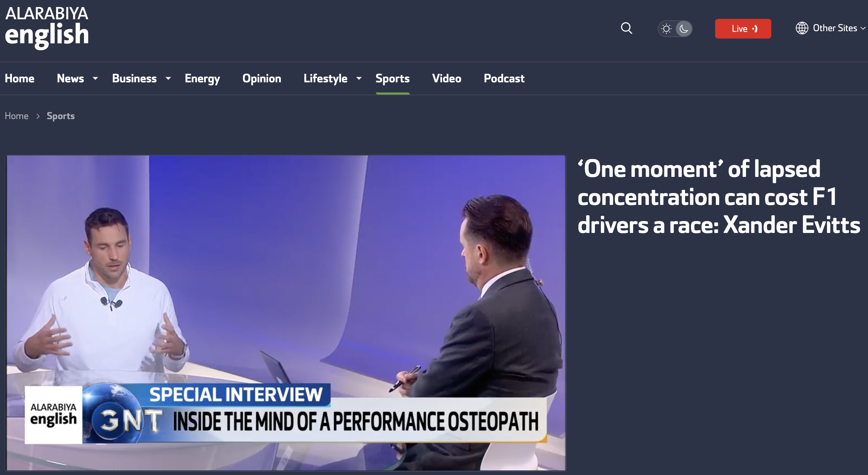868x475 pixels.
Task: Switch to dark mode moon icon
Action: pos(684,29)
